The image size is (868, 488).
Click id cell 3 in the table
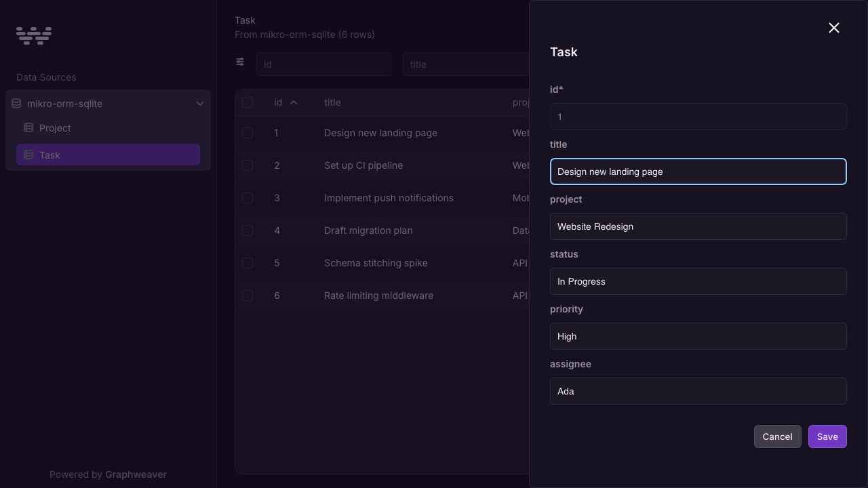277,198
